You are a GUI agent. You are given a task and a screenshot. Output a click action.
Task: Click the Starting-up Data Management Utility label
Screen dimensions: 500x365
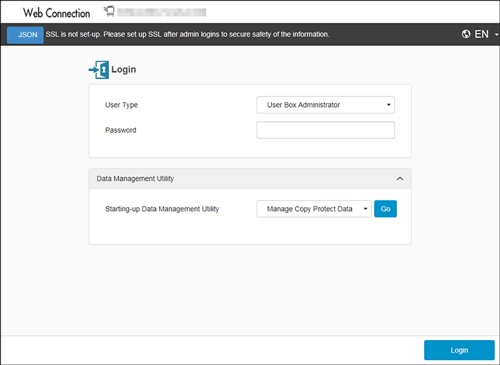pyautogui.click(x=162, y=209)
